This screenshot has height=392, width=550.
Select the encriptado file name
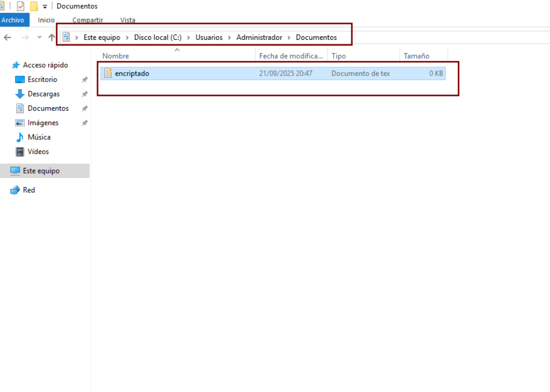(132, 73)
